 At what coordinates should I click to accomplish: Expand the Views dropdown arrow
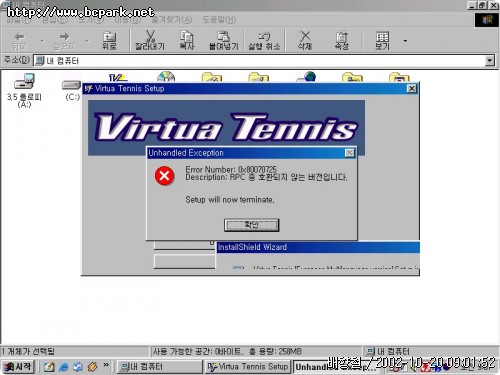click(x=405, y=41)
